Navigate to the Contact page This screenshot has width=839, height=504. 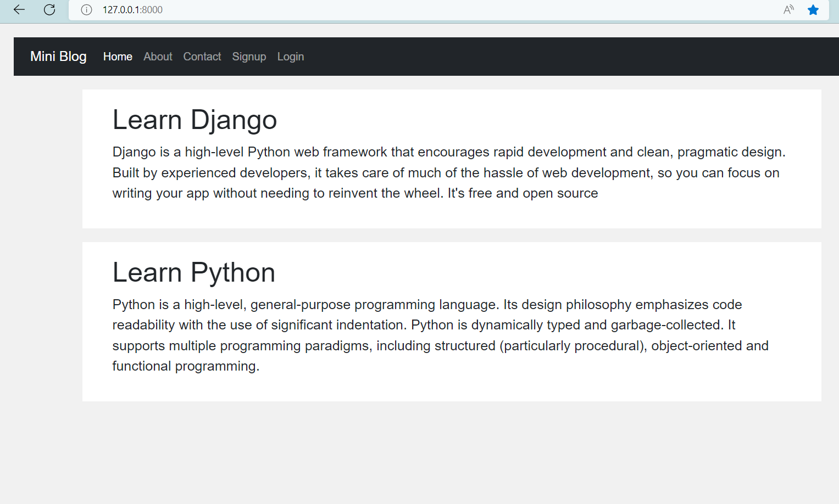(x=202, y=57)
